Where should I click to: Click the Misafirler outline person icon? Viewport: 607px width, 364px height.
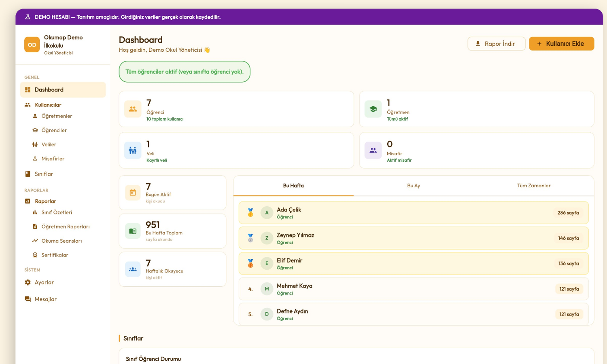(35, 159)
